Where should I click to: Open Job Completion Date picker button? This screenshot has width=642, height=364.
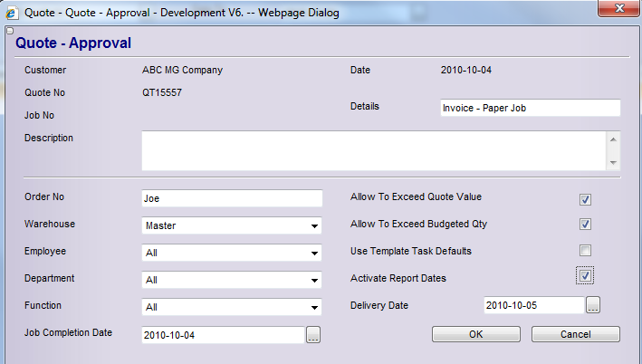click(x=313, y=335)
